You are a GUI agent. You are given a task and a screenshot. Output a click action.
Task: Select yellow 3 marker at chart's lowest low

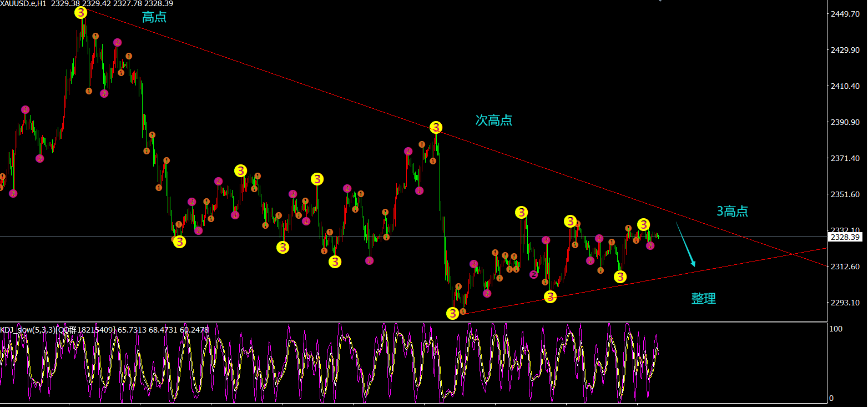click(453, 313)
